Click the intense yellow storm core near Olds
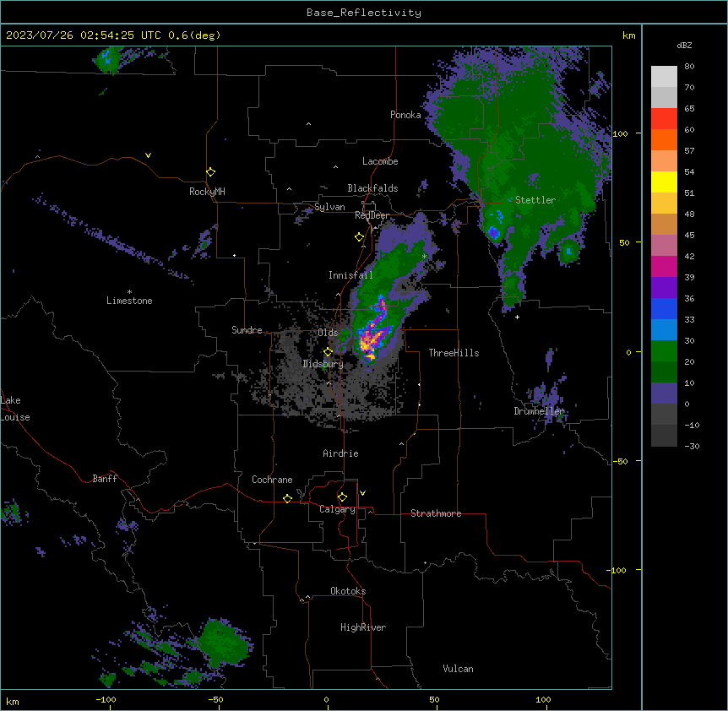This screenshot has height=711, width=728. point(368,343)
